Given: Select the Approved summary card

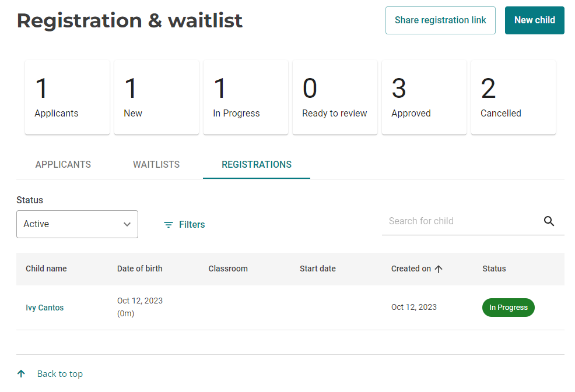Looking at the screenshot, I should click(x=424, y=97).
